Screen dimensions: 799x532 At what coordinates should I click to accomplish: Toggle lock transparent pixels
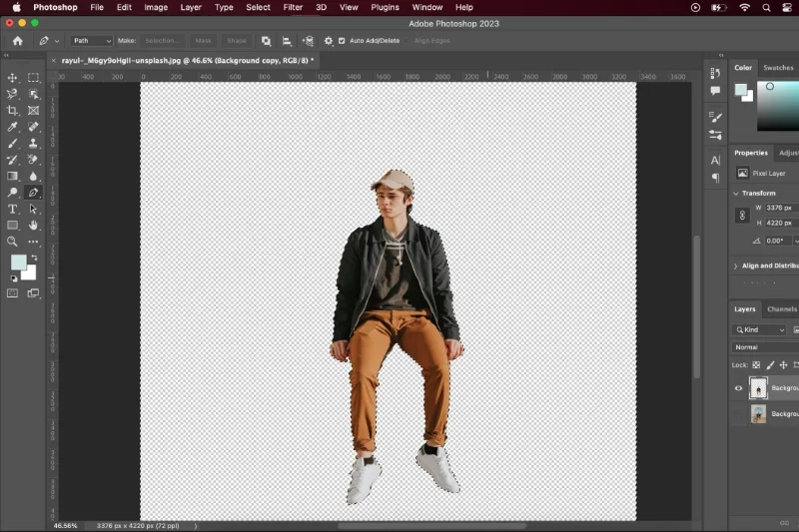(756, 365)
